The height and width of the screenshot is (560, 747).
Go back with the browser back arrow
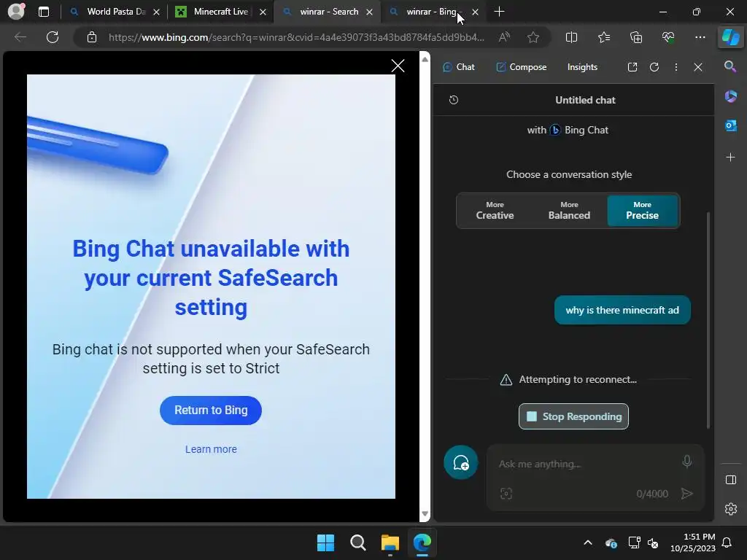tap(20, 37)
